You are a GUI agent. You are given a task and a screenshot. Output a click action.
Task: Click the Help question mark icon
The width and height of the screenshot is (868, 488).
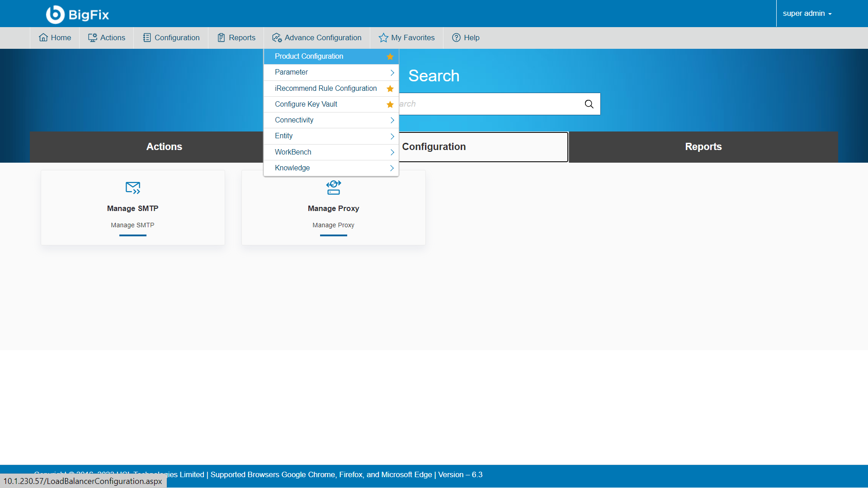tap(456, 38)
